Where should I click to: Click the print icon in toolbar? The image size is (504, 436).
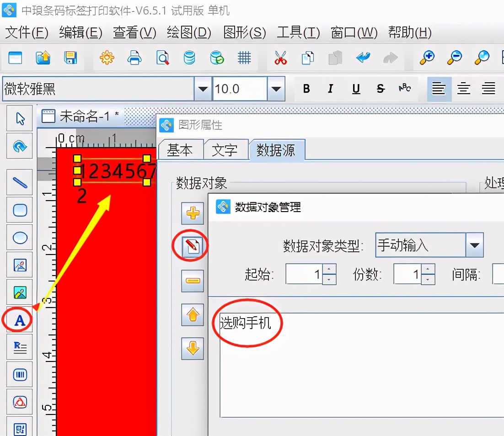point(134,58)
